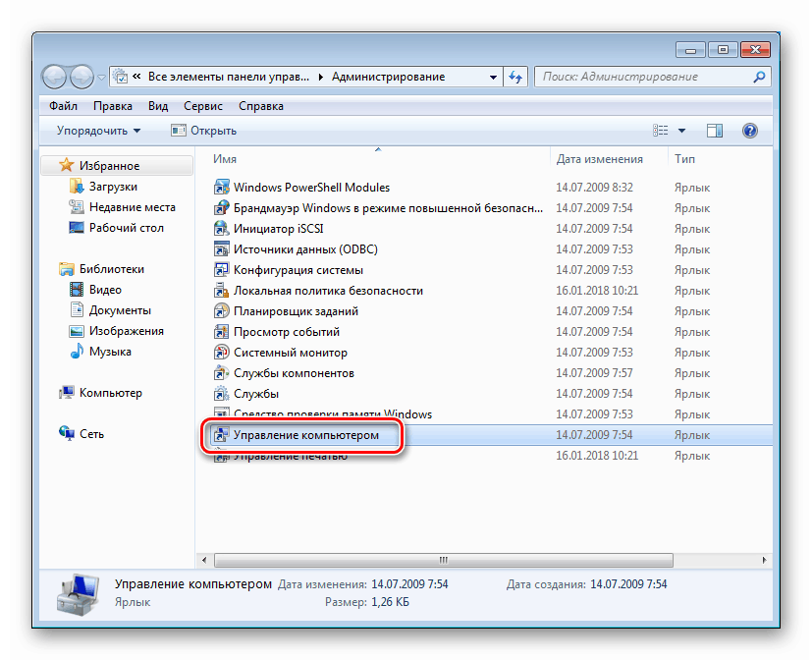Click date 16.01.2018 10:21 of Локальная политика
Screen dimensions: 812x660
pos(597,291)
